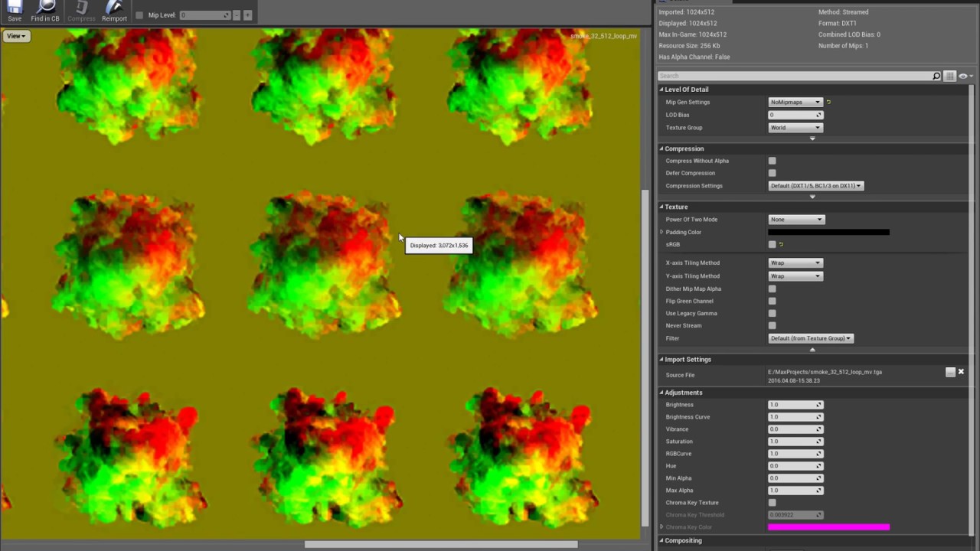Expand the Compositing section

(x=661, y=540)
